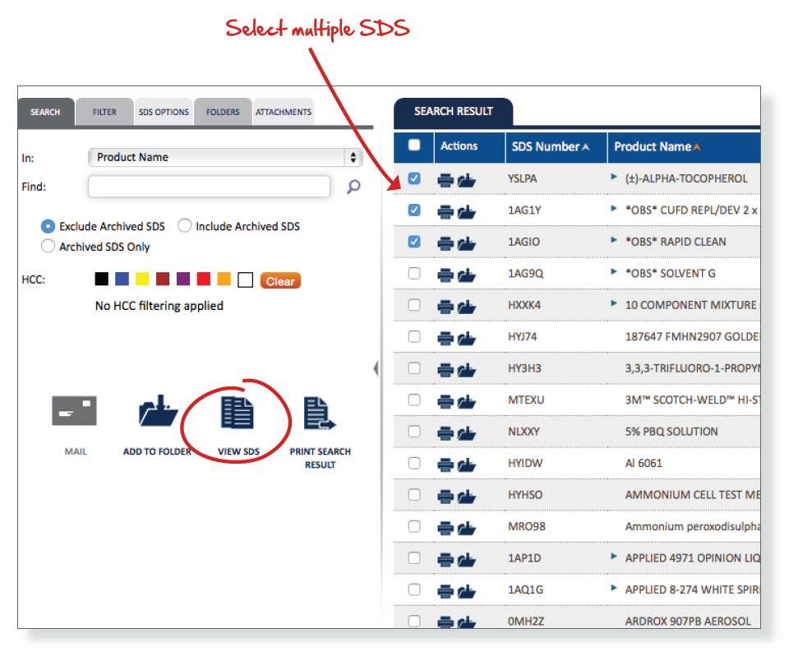This screenshot has height=661, width=812.
Task: Expand the APPLIED 4971 OPINION row arrow
Action: (x=614, y=557)
